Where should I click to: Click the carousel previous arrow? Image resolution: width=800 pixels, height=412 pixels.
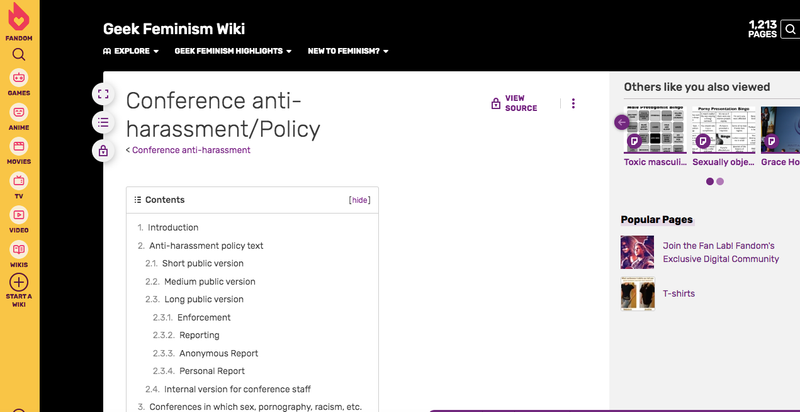tap(622, 122)
